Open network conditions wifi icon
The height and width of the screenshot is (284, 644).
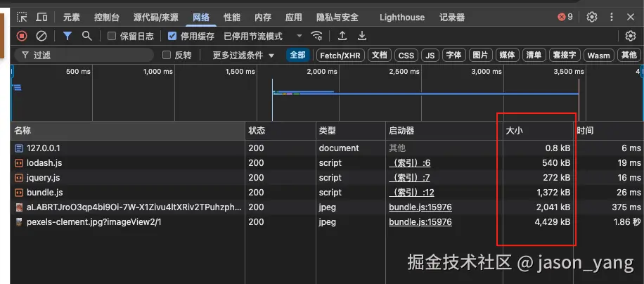[x=316, y=36]
